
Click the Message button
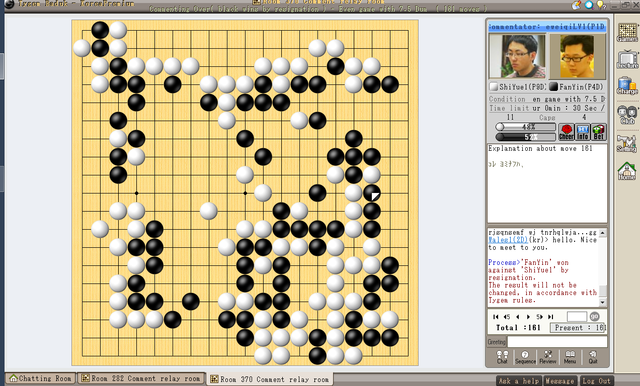tap(560, 381)
